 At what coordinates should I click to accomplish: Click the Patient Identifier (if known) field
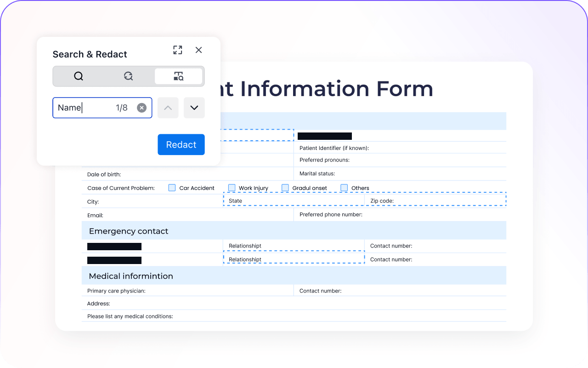pyautogui.click(x=400, y=148)
